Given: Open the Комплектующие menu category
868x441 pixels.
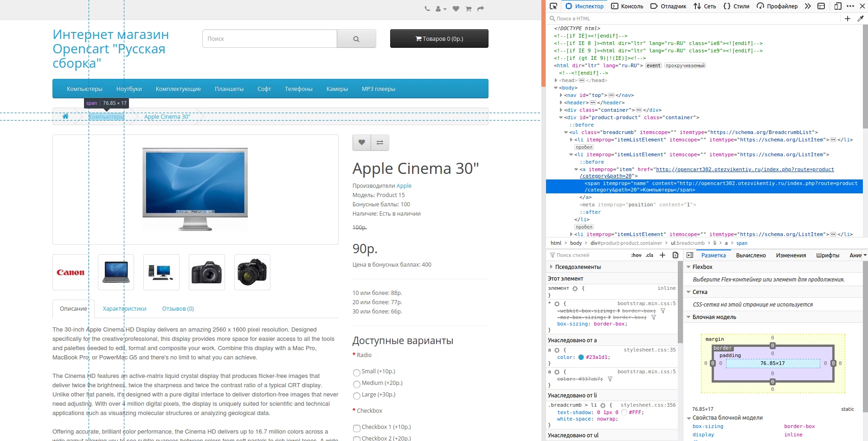Looking at the screenshot, I should pos(178,89).
